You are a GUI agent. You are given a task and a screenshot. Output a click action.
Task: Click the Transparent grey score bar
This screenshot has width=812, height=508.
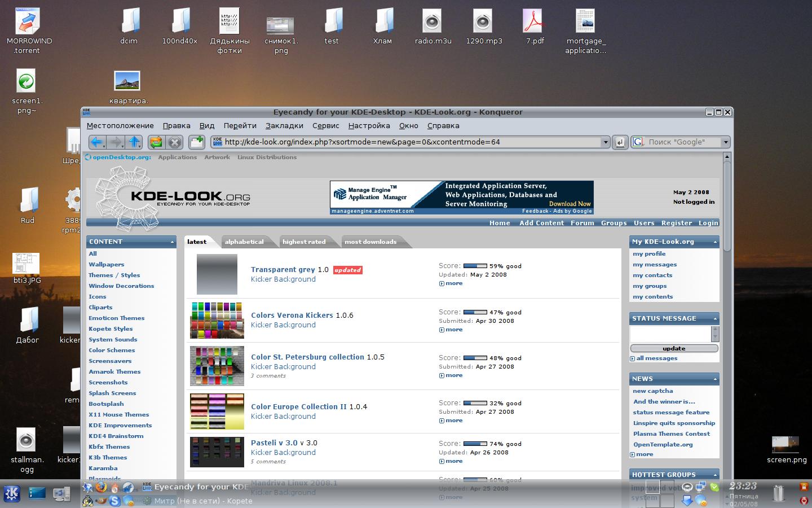coord(475,266)
